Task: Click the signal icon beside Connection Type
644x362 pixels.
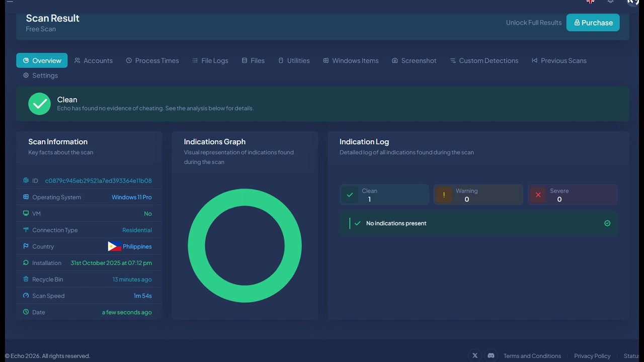Action: [x=26, y=230]
